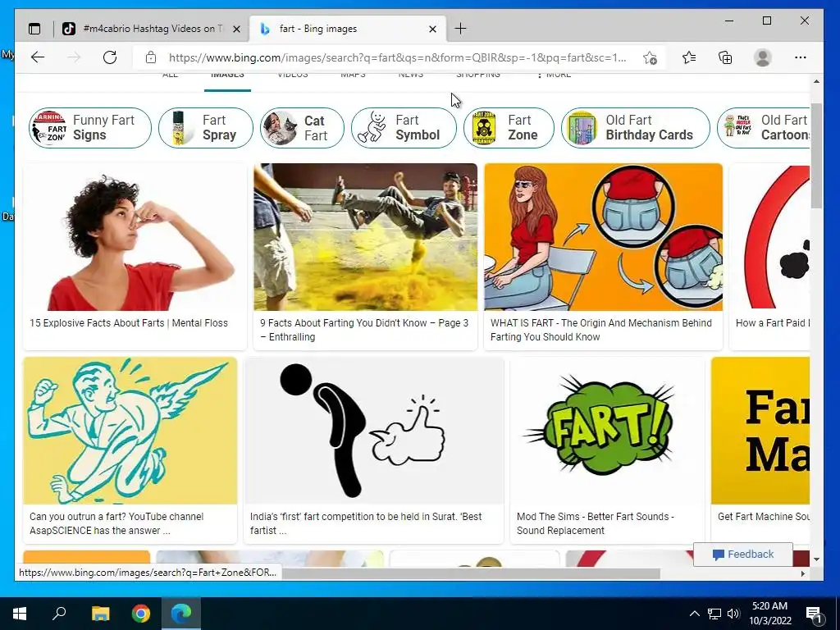The height and width of the screenshot is (630, 840).
Task: Switch to the TikTok #m4cabrio tab
Action: (x=152, y=29)
